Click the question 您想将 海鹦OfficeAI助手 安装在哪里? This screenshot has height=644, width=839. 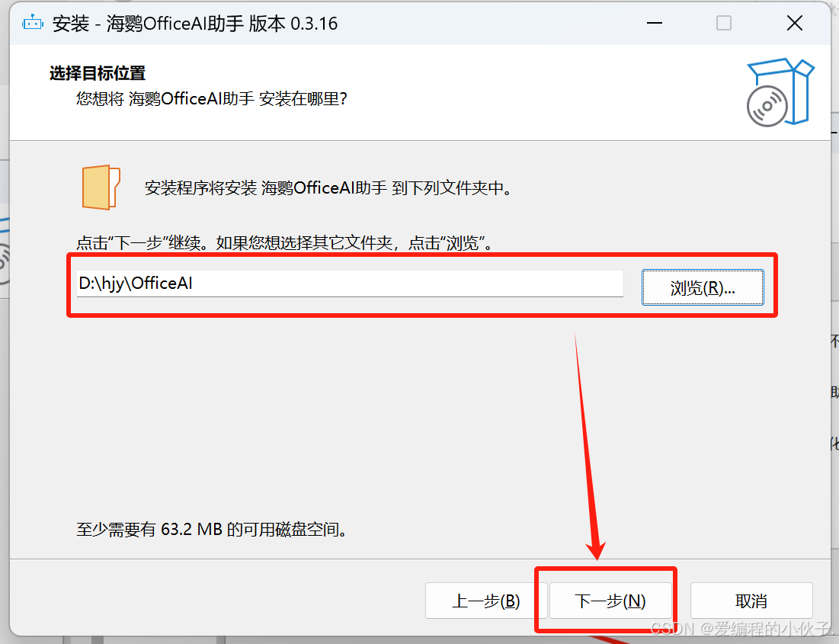pos(211,98)
